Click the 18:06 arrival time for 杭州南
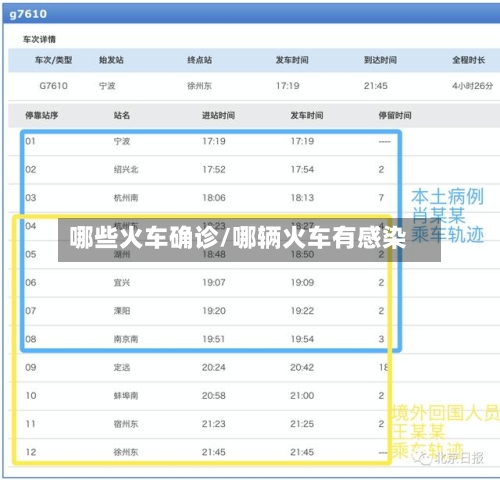Screen dimensions: 500x480 [x=214, y=198]
